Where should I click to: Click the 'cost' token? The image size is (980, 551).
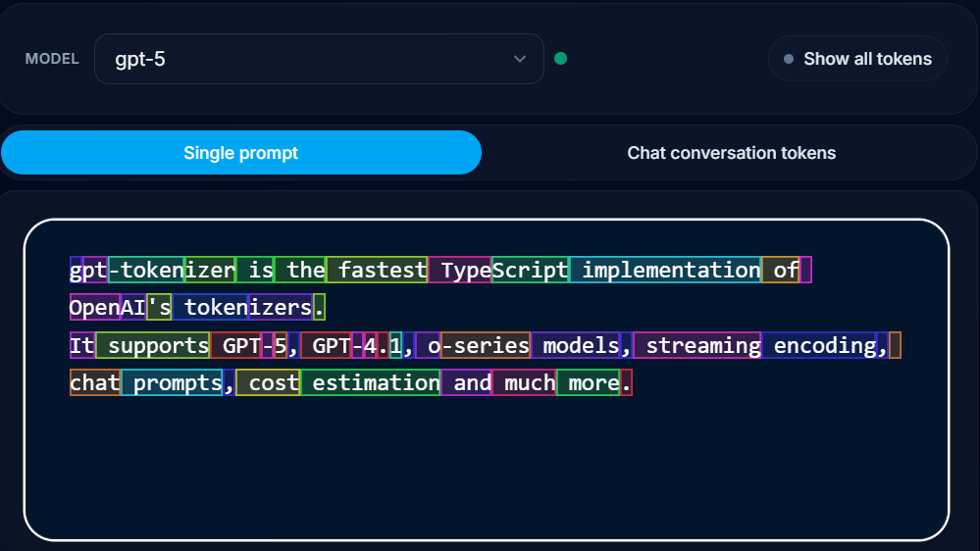[268, 382]
